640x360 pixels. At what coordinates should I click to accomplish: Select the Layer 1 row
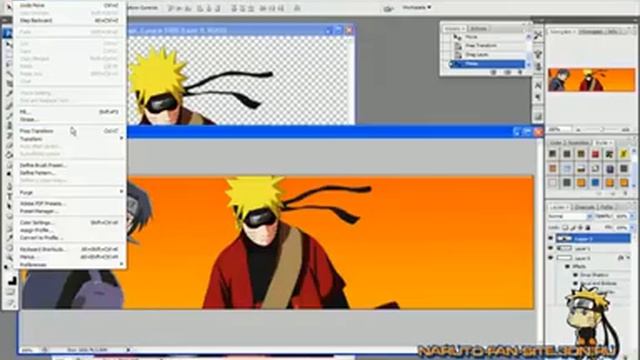pos(592,248)
